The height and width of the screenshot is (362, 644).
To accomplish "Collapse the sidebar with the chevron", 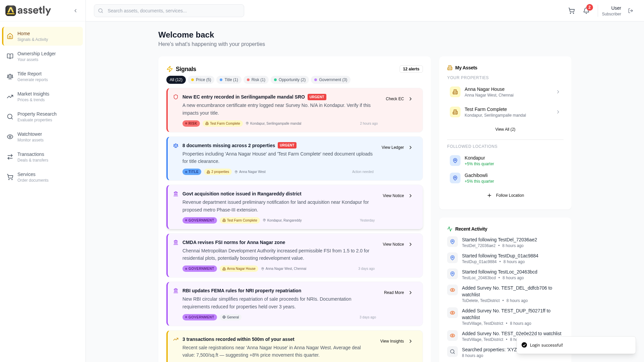I will [x=75, y=11].
